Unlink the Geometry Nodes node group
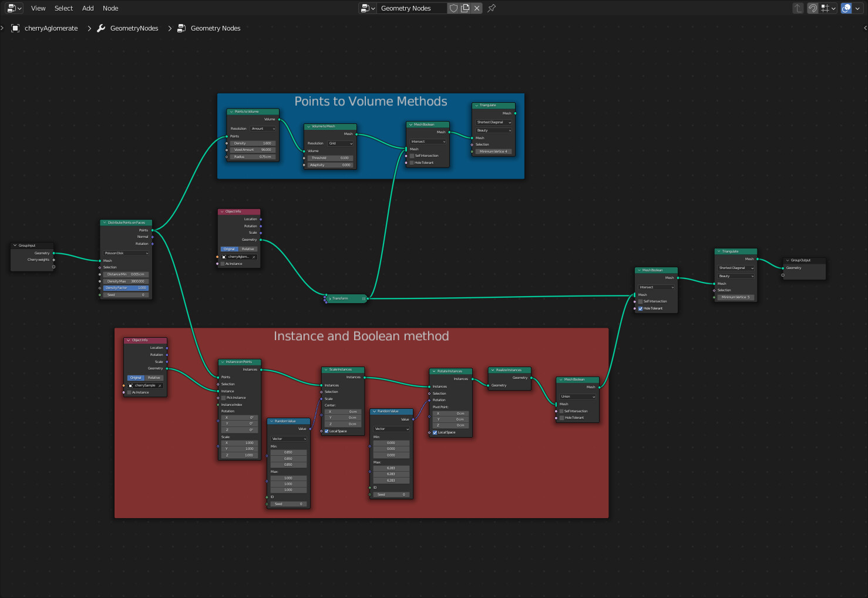 click(x=477, y=8)
